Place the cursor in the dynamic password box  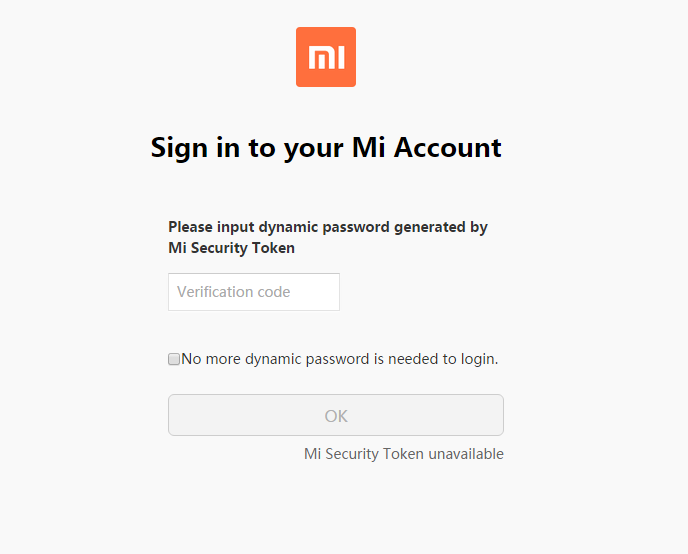(254, 292)
